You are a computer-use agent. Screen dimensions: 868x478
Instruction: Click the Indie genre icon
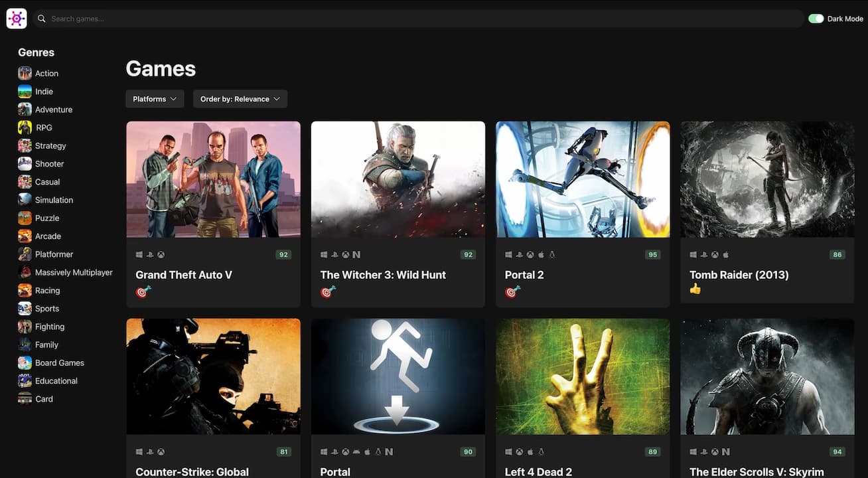click(x=25, y=92)
